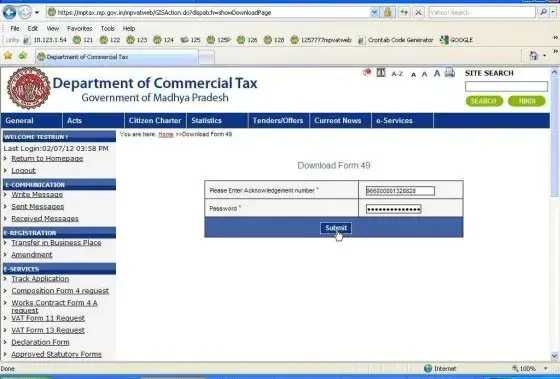Click the sitemap icon next to A-Z
The height and width of the screenshot is (379, 560).
[381, 73]
